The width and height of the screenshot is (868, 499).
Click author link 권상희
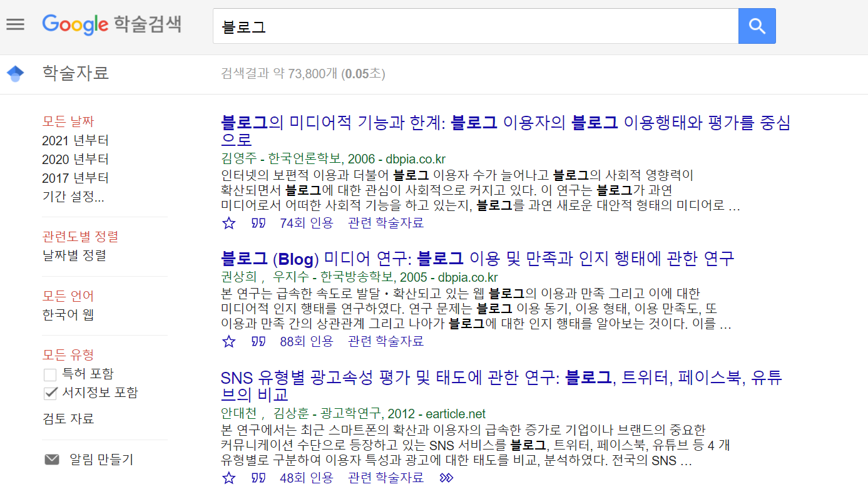coord(239,277)
